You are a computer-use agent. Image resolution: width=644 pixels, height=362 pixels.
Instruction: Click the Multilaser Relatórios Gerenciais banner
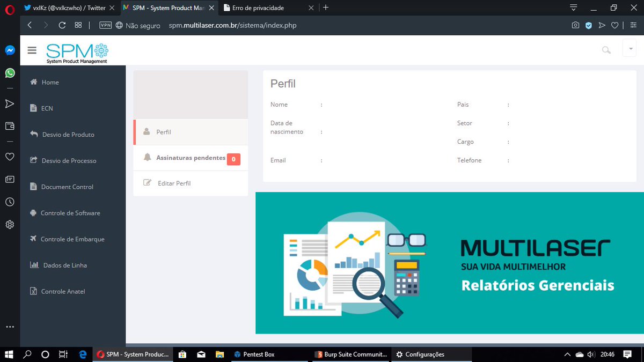[449, 263]
